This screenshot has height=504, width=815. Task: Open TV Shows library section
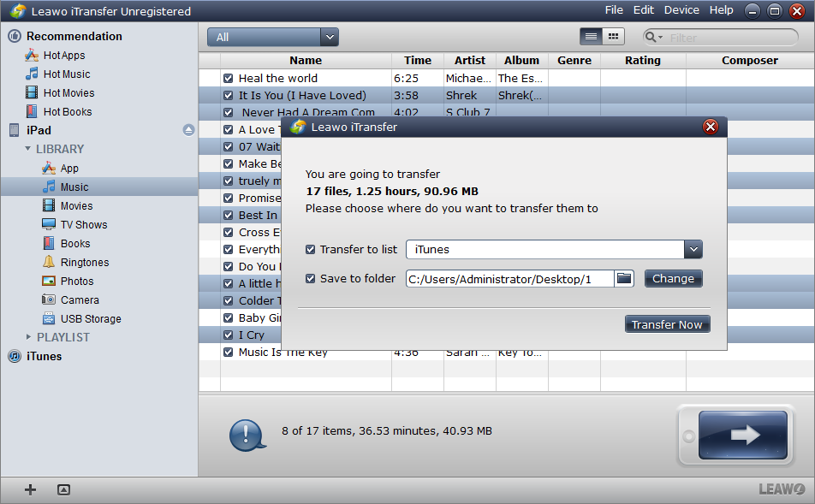point(84,224)
